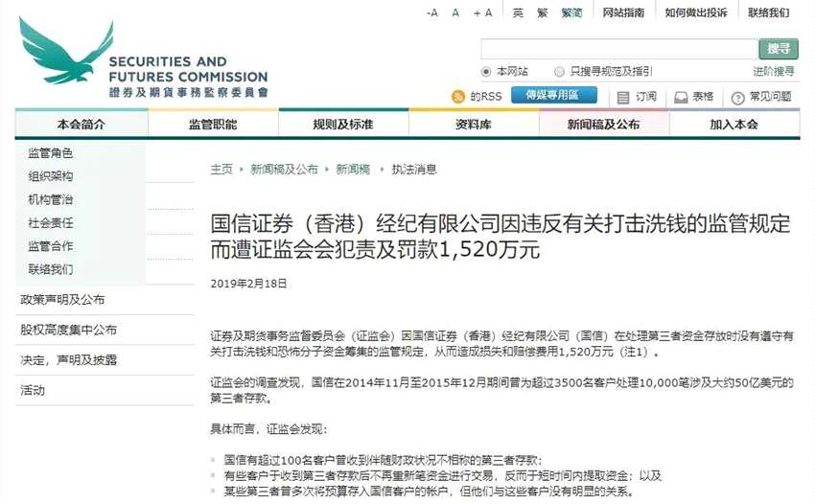Select 组织架构 in dropdown menu
Image resolution: width=815 pixels, height=504 pixels.
pos(51,176)
